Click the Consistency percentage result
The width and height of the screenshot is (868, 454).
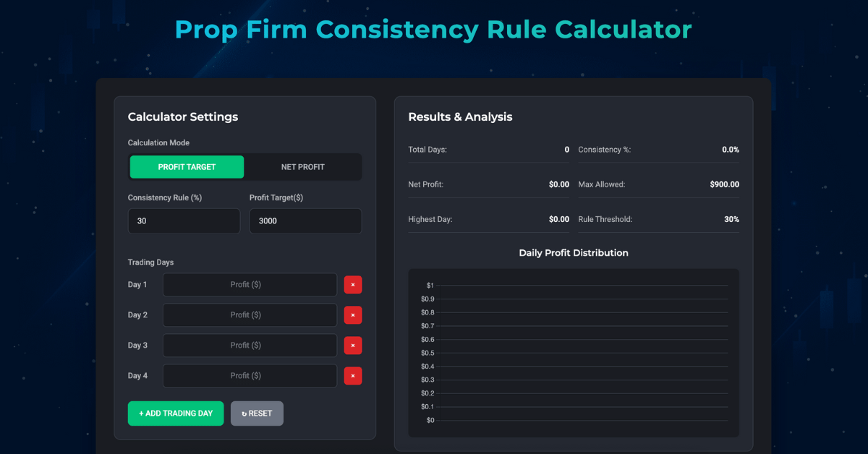(731, 150)
